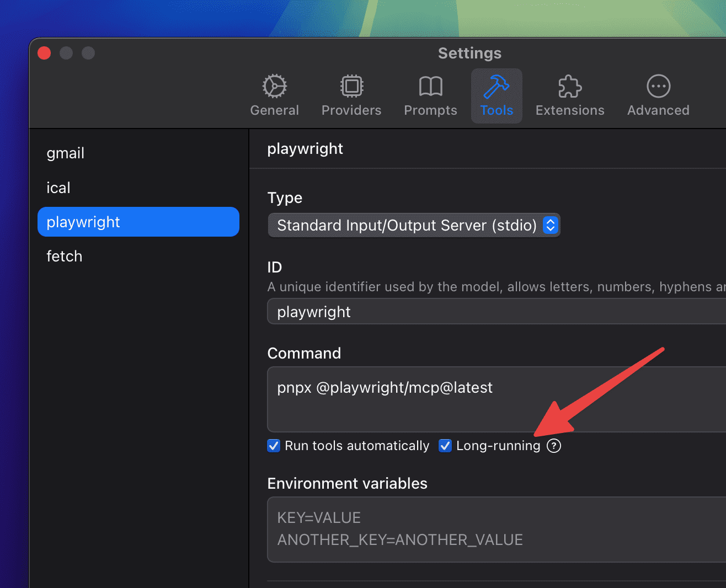This screenshot has width=726, height=588.
Task: Click the Long-running help question mark
Action: pos(554,446)
